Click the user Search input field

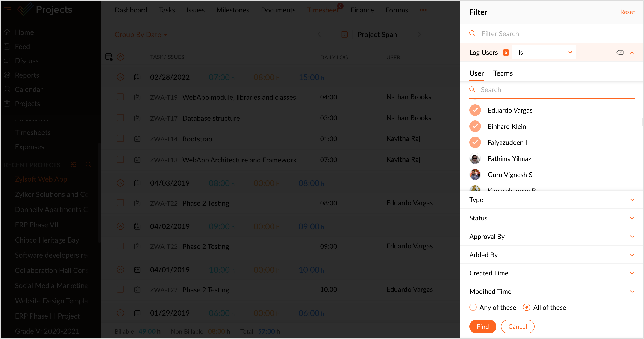[552, 90]
